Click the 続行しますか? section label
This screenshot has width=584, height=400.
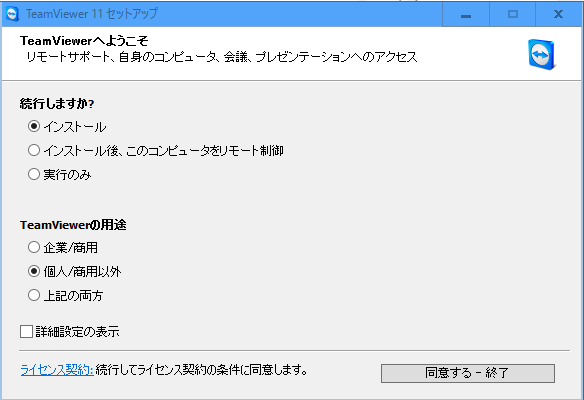(x=57, y=103)
